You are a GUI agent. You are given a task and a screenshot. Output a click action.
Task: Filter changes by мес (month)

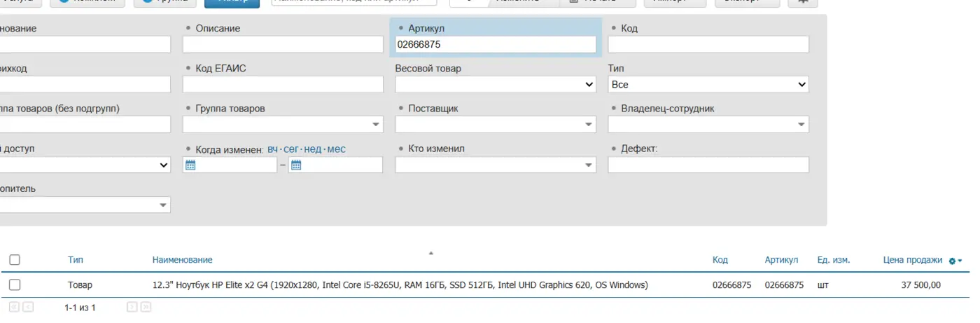[x=337, y=149]
